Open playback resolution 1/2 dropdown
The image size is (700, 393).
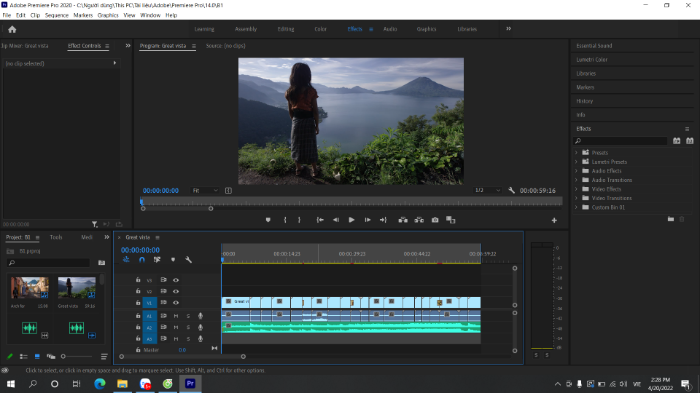pyautogui.click(x=488, y=190)
